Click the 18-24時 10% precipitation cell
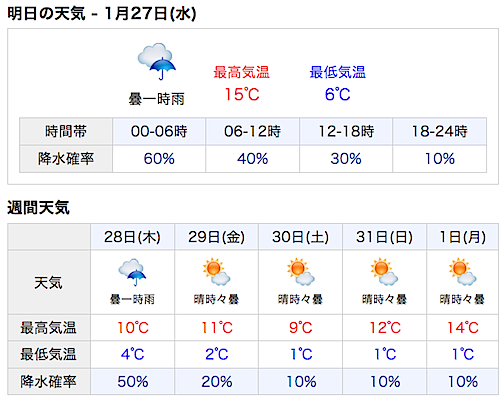The width and height of the screenshot is (504, 401). (x=440, y=159)
